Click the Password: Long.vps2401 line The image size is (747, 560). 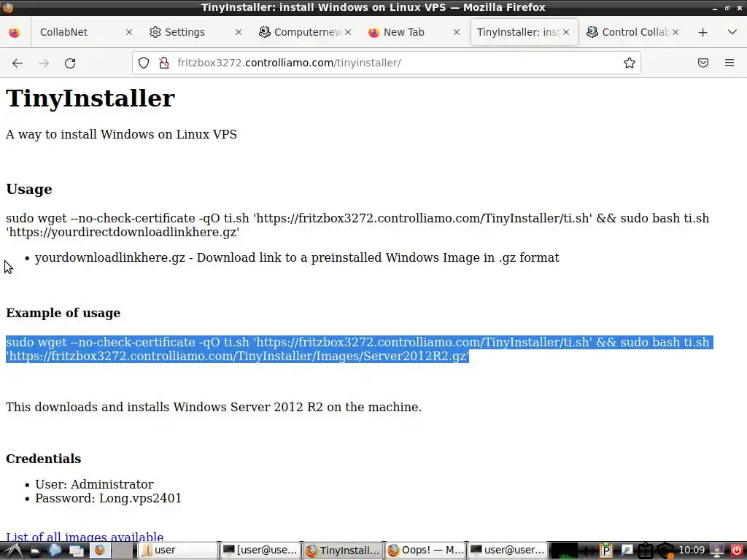click(108, 498)
